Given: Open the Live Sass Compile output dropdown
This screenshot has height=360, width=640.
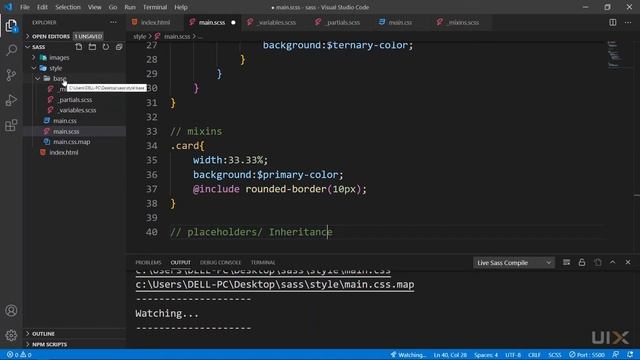Looking at the screenshot, I should 513,263.
